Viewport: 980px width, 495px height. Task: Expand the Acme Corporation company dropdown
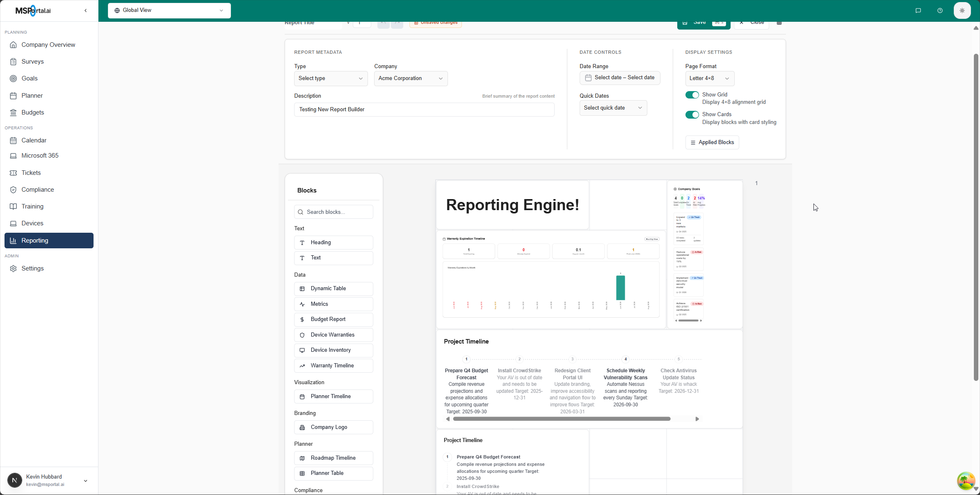pos(410,78)
